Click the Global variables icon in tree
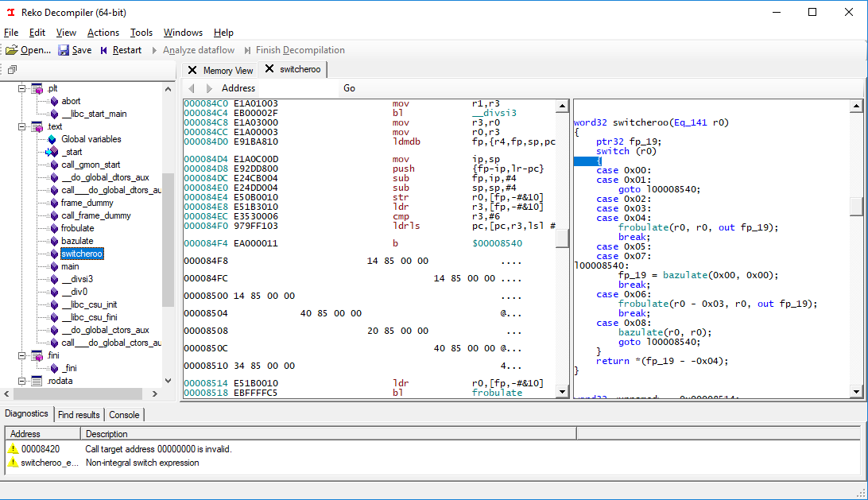 click(x=52, y=139)
